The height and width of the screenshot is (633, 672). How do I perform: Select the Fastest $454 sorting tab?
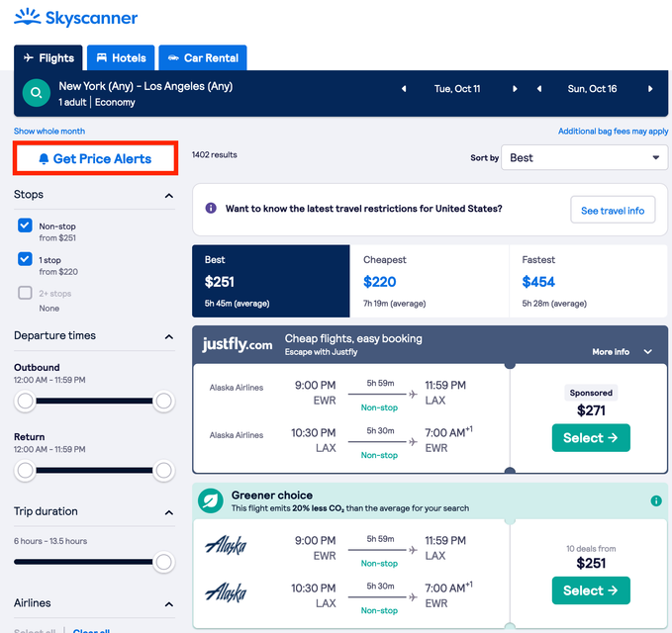[589, 281]
